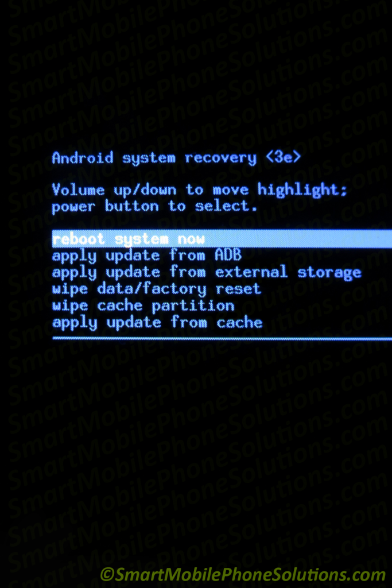
Task: Click the word 'ADB' in the menu
Action: pos(228,256)
